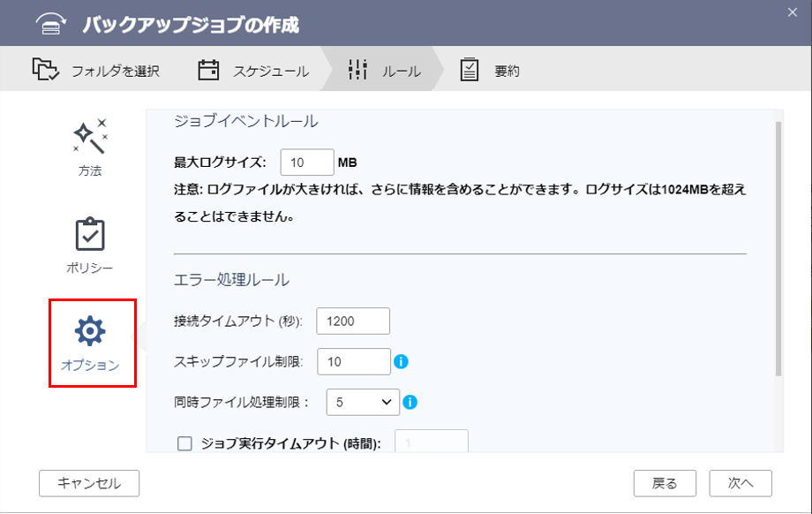This screenshot has width=812, height=514.
Task: Click the ルール sliders icon
Action: [357, 70]
